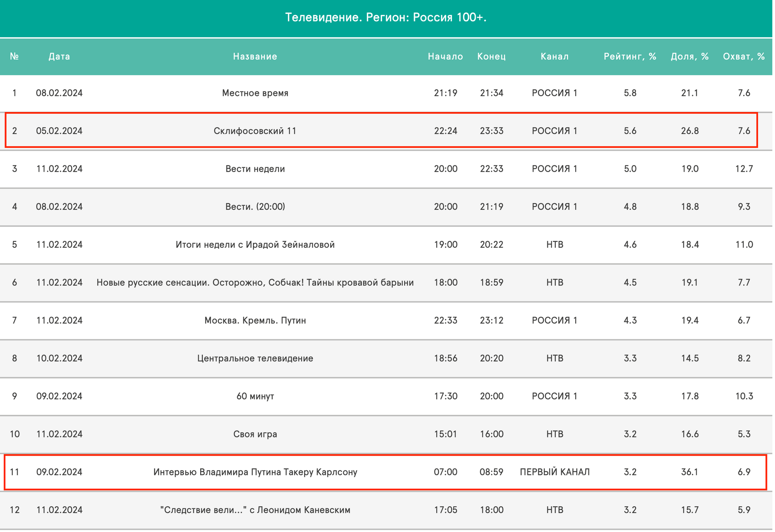Select the program "Центральное телевидение"
The height and width of the screenshot is (532, 775).
255,358
